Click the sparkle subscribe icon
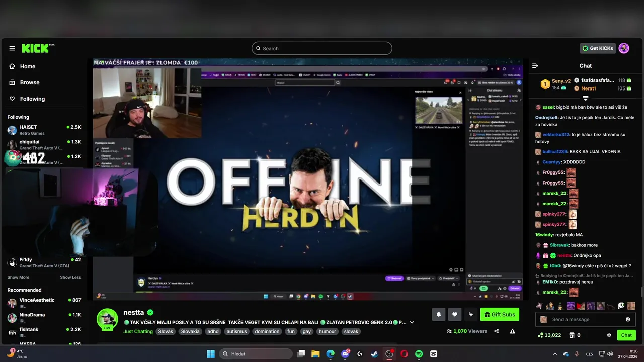 coord(471,315)
